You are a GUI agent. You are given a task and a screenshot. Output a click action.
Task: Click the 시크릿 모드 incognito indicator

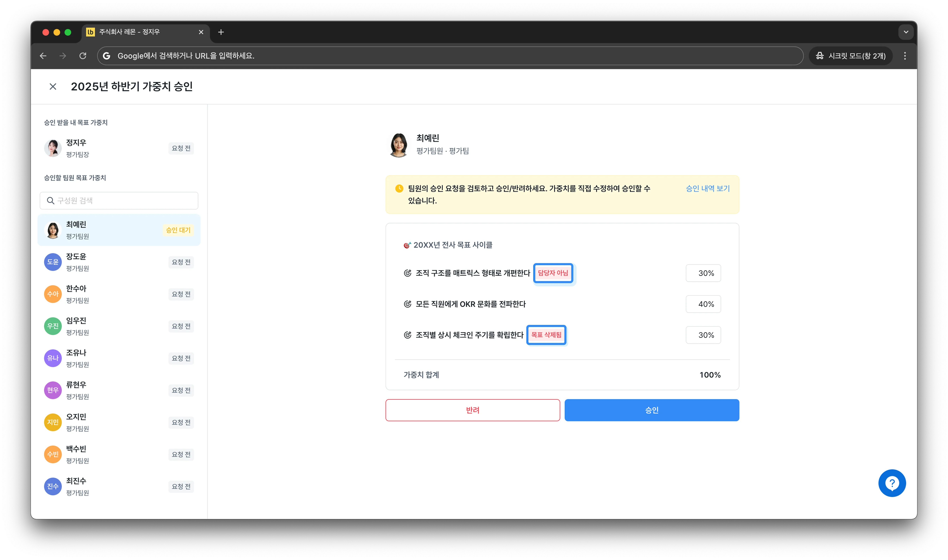tap(851, 56)
